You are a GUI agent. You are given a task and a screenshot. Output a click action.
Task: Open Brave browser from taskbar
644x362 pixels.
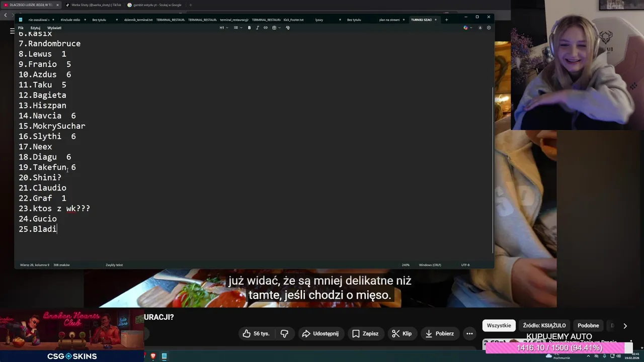pos(153,356)
